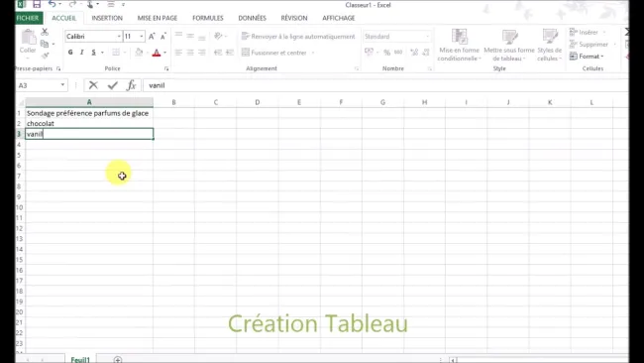Image resolution: width=644 pixels, height=363 pixels.
Task: Click Renvoyer à la ligne automatiquement
Action: click(298, 37)
